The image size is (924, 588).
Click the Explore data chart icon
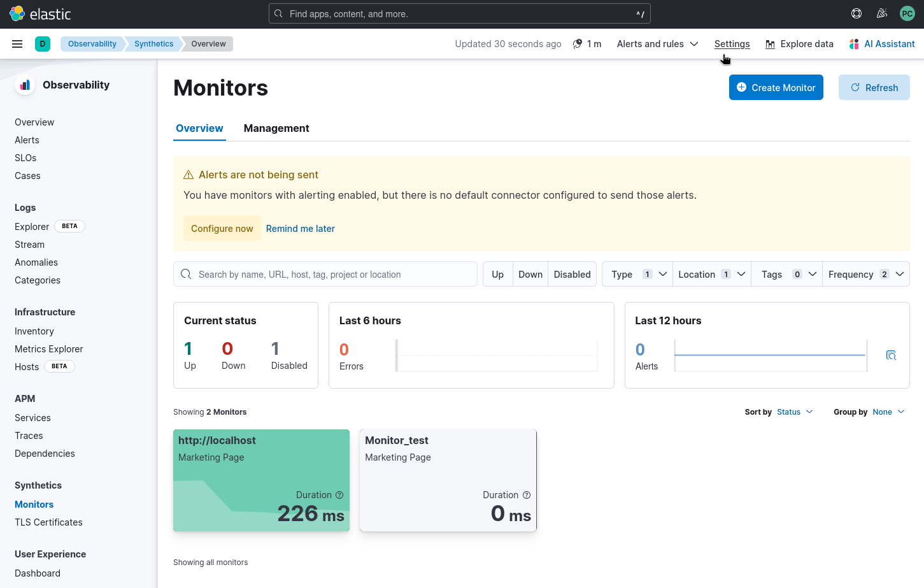(x=771, y=44)
